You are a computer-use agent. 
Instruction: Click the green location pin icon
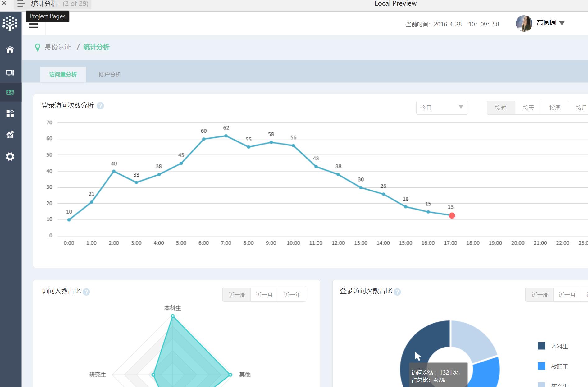click(37, 47)
